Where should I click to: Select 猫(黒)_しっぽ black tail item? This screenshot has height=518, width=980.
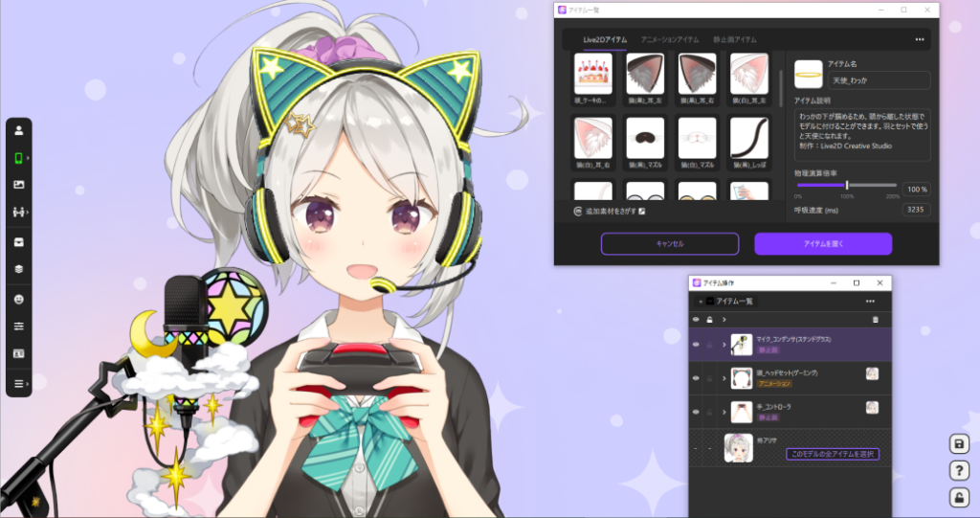pos(748,138)
